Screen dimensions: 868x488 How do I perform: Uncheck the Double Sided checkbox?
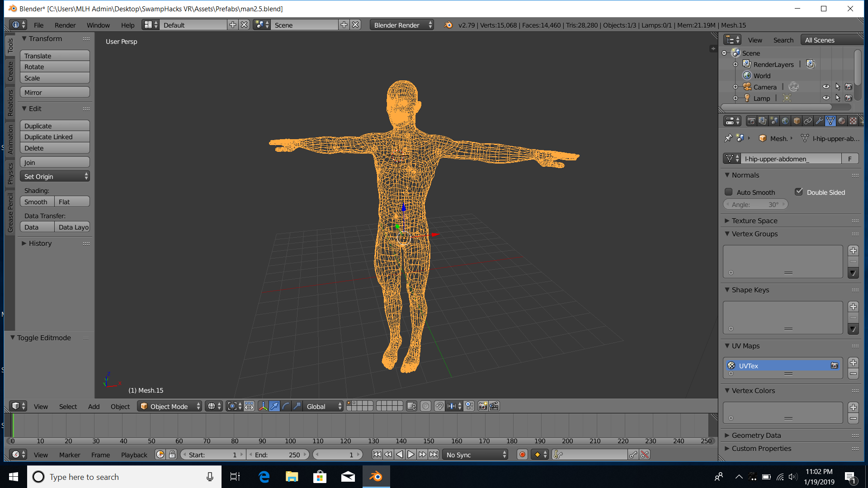[799, 192]
